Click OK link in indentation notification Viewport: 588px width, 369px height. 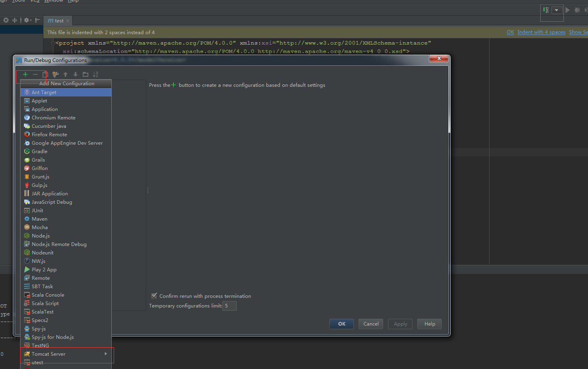pos(510,32)
